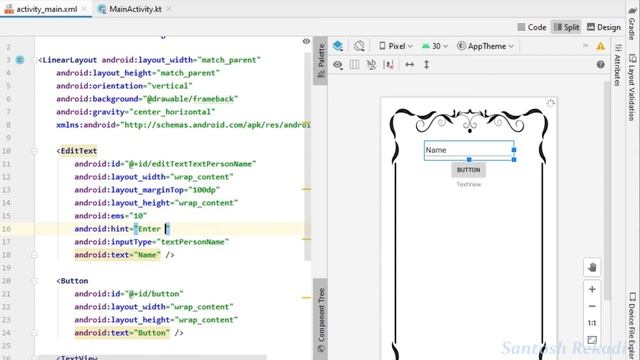Screen dimensions: 640x360
Task: Click the class gutter icon on line 3
Action: 20,60
